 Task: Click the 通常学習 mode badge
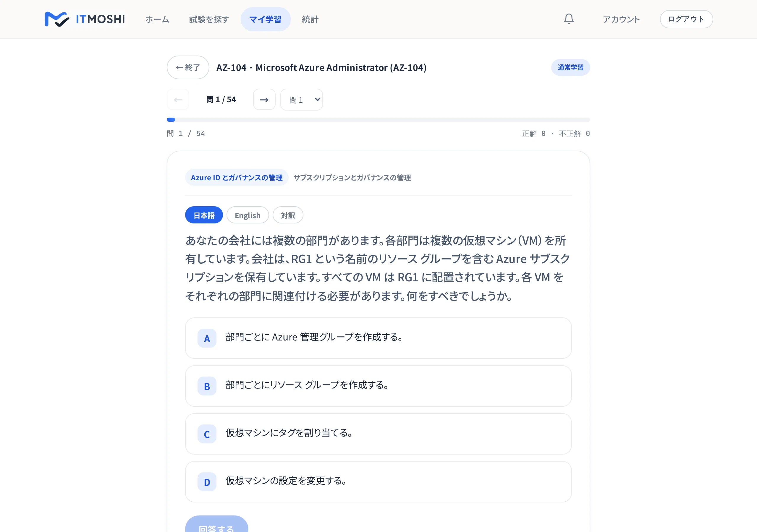point(570,67)
